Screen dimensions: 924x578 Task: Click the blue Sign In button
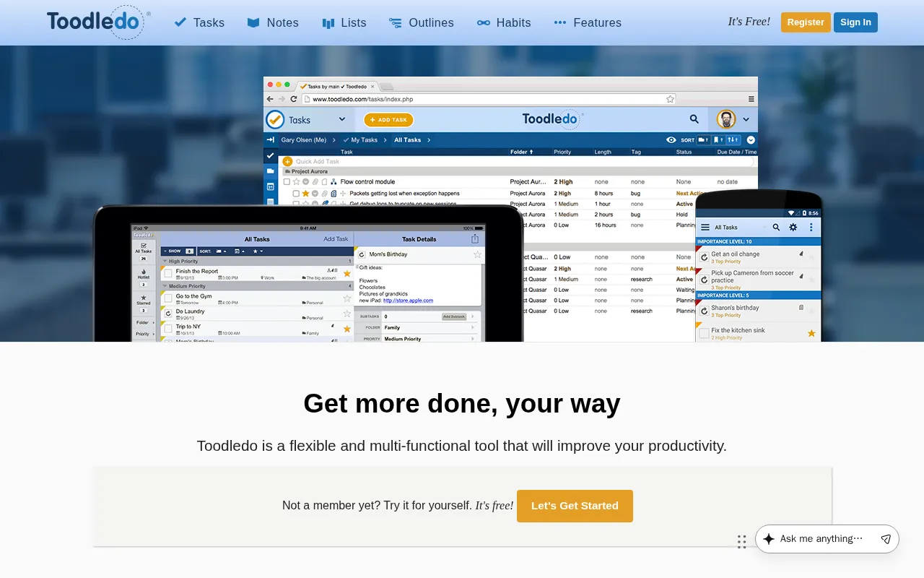[855, 22]
